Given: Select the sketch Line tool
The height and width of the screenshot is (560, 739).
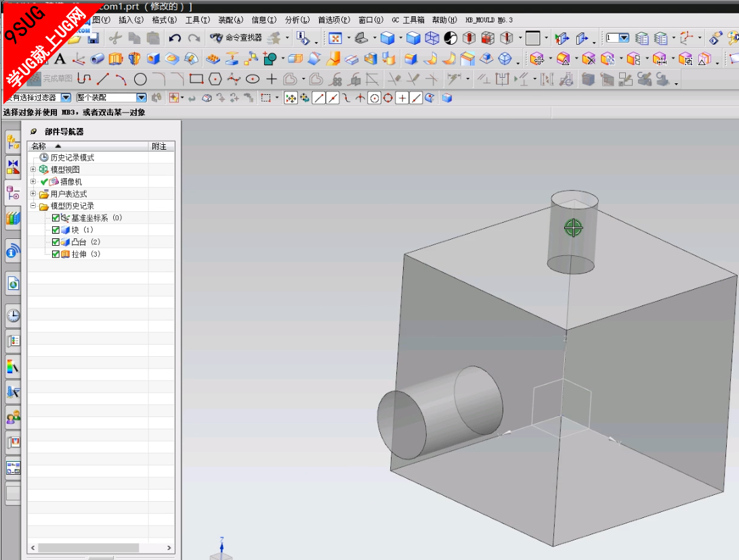Looking at the screenshot, I should 103,79.
